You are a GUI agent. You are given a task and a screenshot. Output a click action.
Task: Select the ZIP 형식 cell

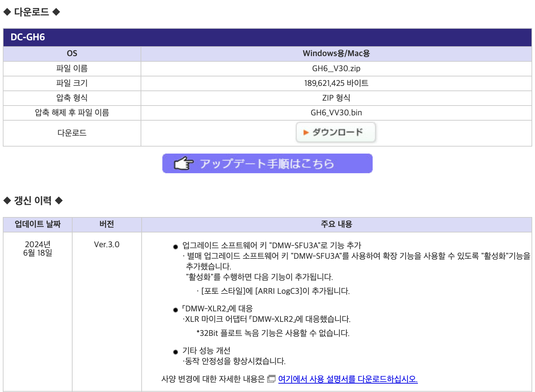pyautogui.click(x=336, y=98)
